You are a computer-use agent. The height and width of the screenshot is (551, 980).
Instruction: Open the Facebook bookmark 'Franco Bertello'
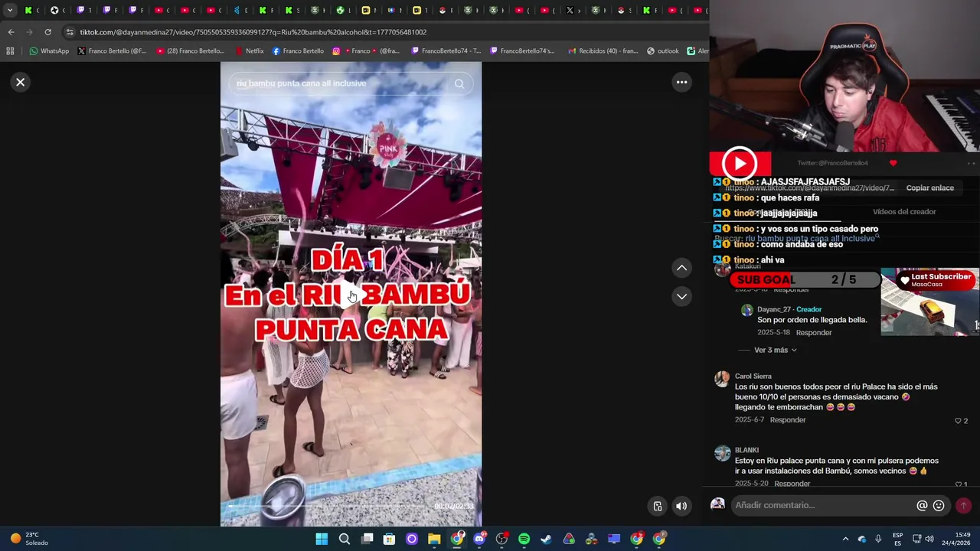(298, 51)
